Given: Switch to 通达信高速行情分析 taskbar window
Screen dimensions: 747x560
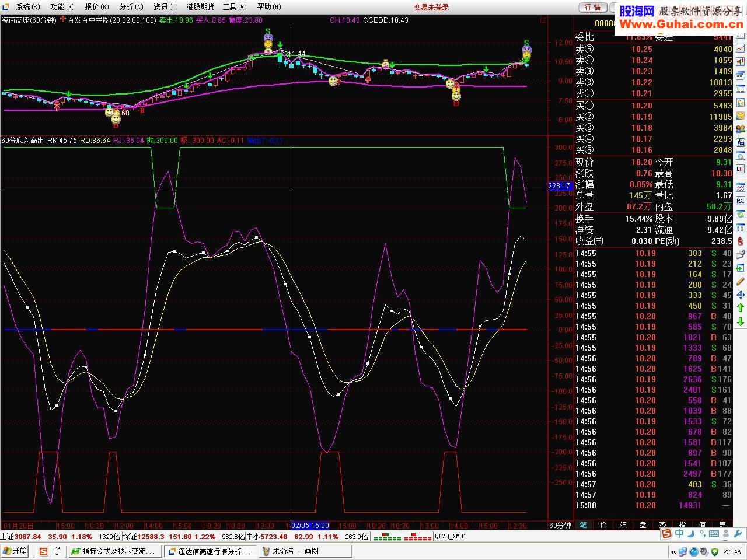Looking at the screenshot, I should point(210,551).
